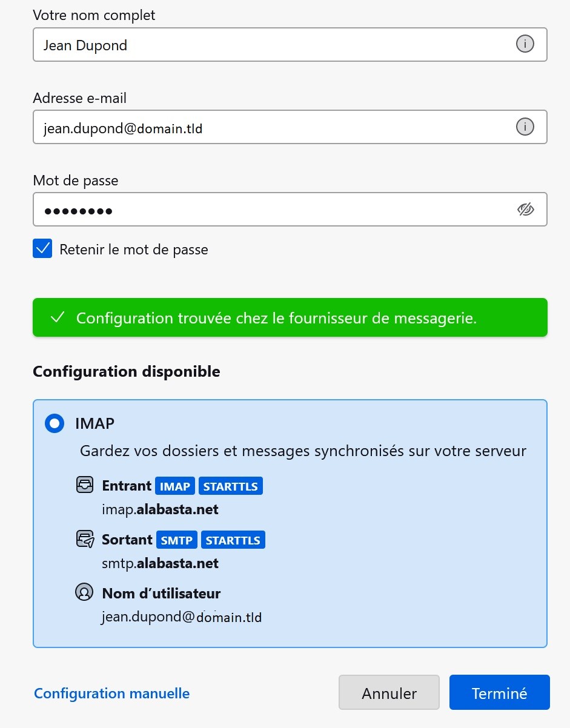The image size is (570, 728).
Task: Click the green configuration found banner
Action: (290, 317)
